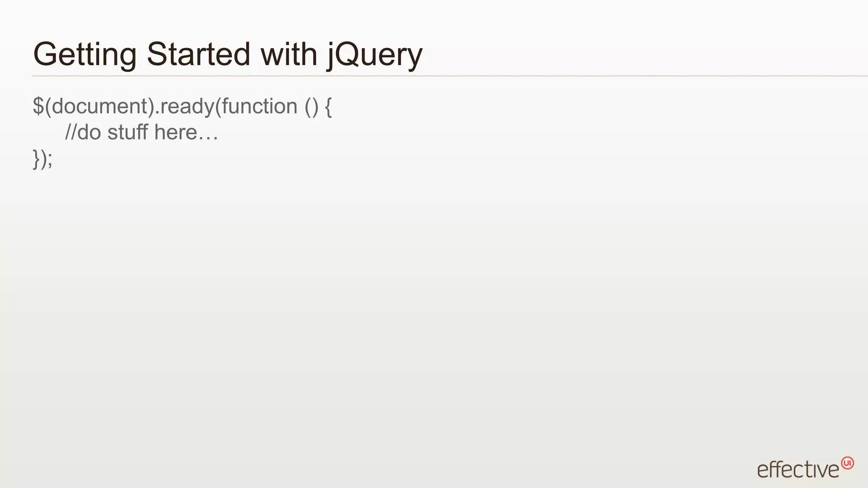Click the red UI circle badge
868x488 pixels.
[847, 463]
